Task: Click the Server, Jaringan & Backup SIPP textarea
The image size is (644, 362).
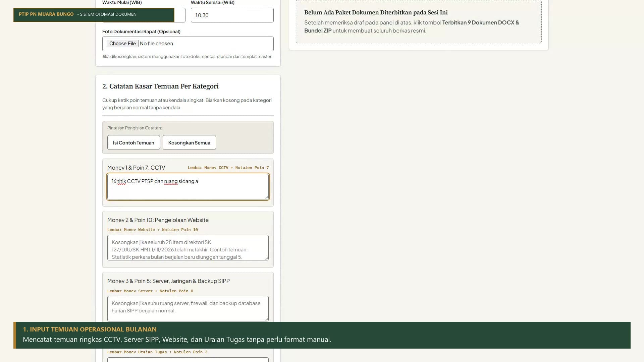Action: pyautogui.click(x=188, y=309)
